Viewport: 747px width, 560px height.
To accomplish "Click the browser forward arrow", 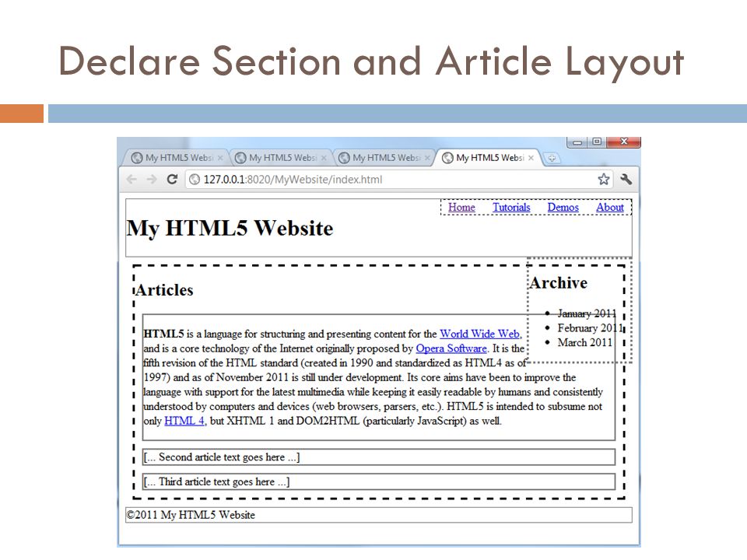I will [152, 180].
